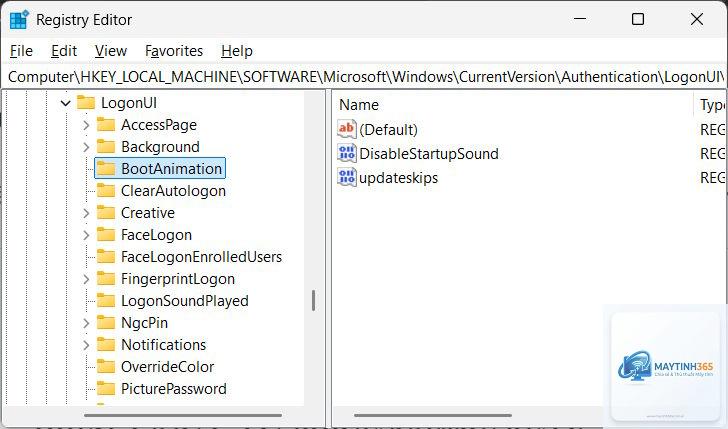Select the (Default) value name

click(388, 129)
